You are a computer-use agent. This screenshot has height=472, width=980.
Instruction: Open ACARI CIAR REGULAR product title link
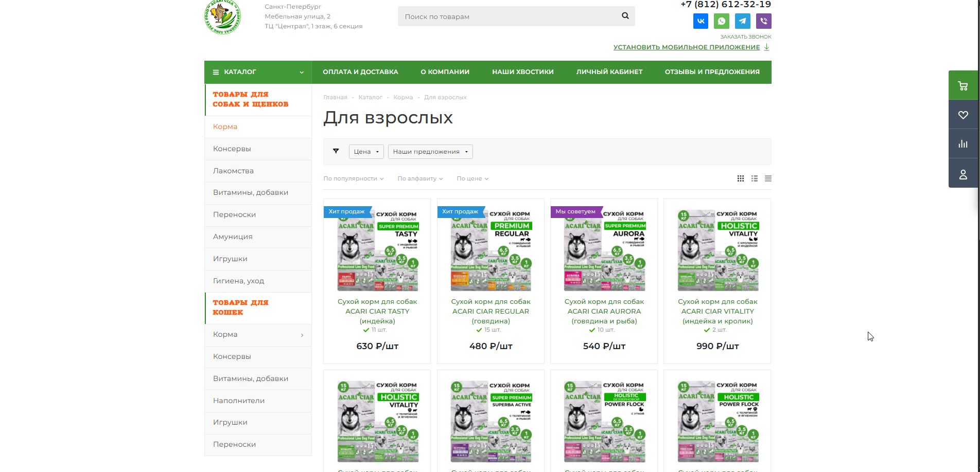click(491, 311)
